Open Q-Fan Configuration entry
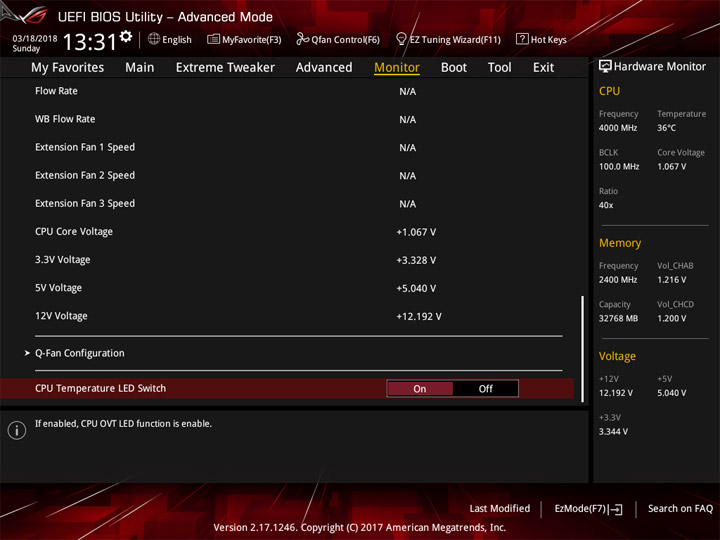720x540 pixels. click(x=80, y=353)
